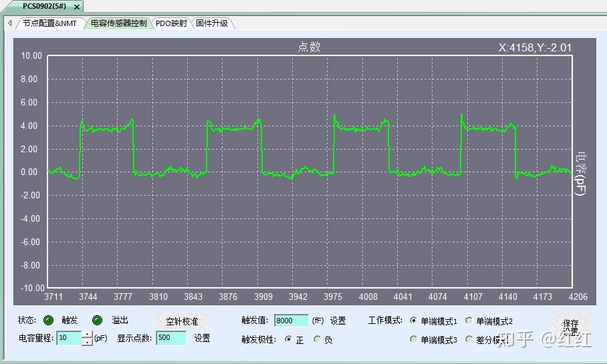Click the 空针校准 button
The width and height of the screenshot is (607, 364).
point(182,321)
